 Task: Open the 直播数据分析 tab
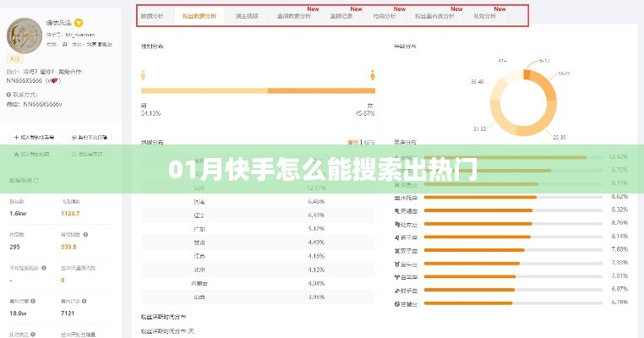coord(293,16)
